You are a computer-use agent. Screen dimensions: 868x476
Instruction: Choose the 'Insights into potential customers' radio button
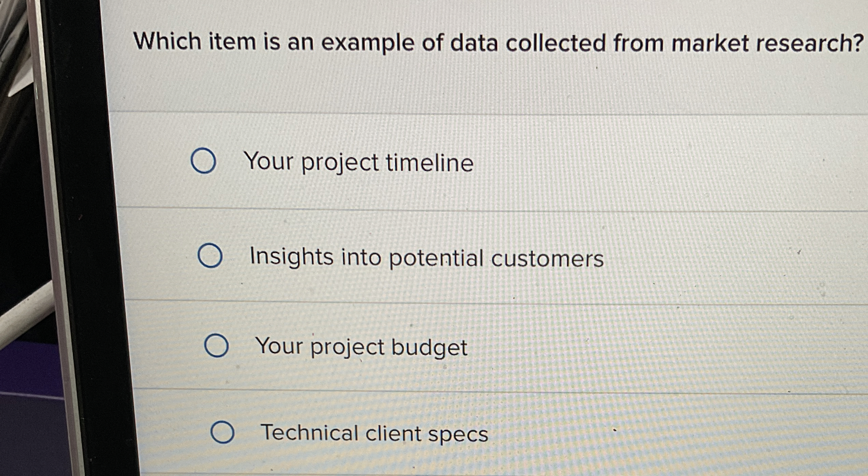(x=210, y=256)
